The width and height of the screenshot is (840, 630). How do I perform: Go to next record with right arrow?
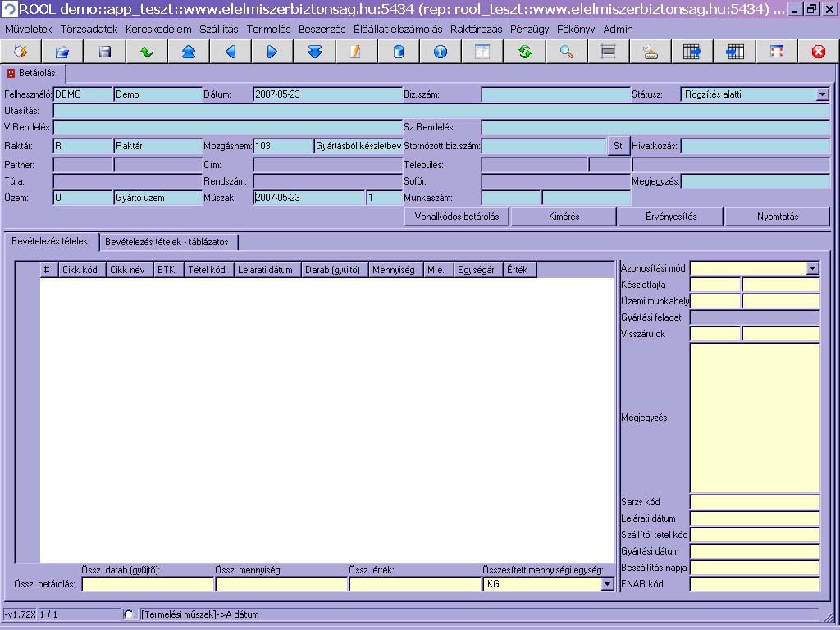pyautogui.click(x=272, y=52)
